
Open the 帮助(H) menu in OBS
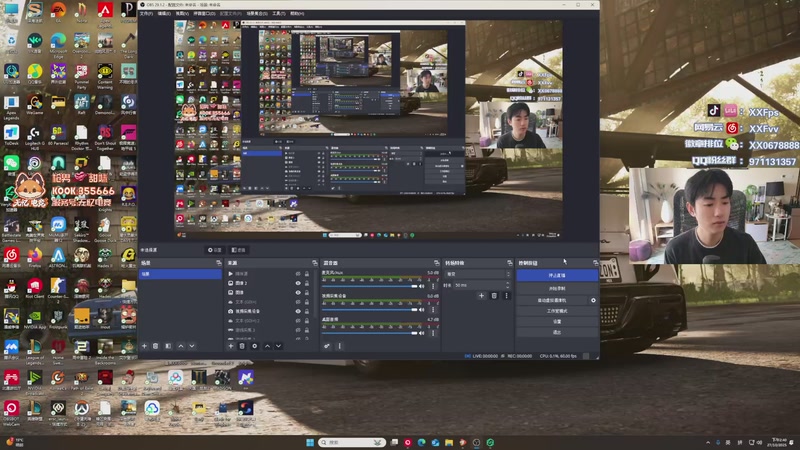pos(297,13)
